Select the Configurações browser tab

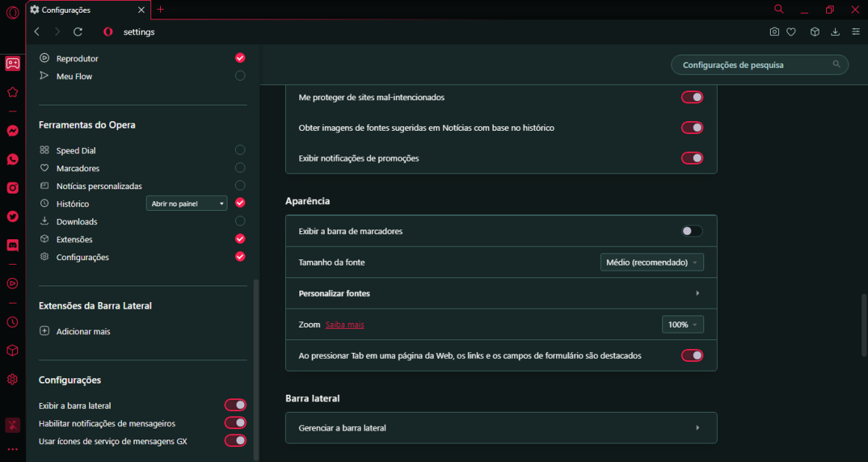tap(82, 10)
